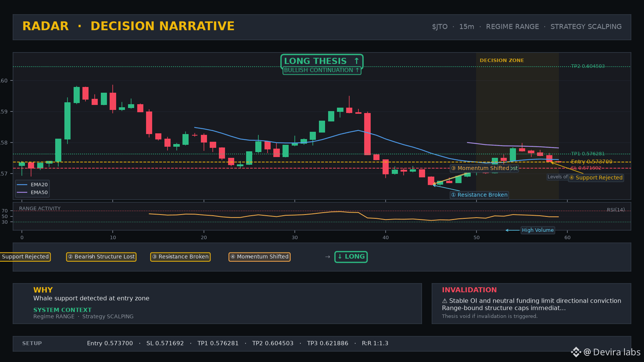The image size is (644, 362).
Task: Click the High Volume annotation
Action: click(538, 230)
